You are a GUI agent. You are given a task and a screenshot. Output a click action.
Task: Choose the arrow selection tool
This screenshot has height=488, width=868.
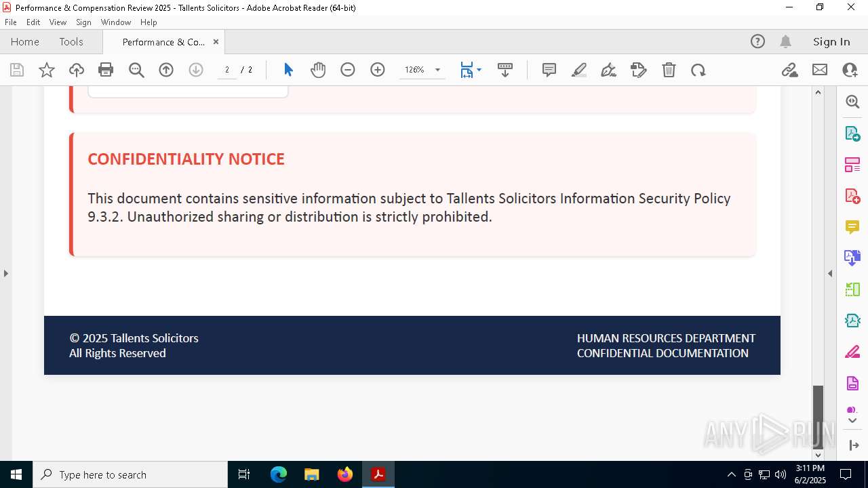pyautogui.click(x=288, y=70)
